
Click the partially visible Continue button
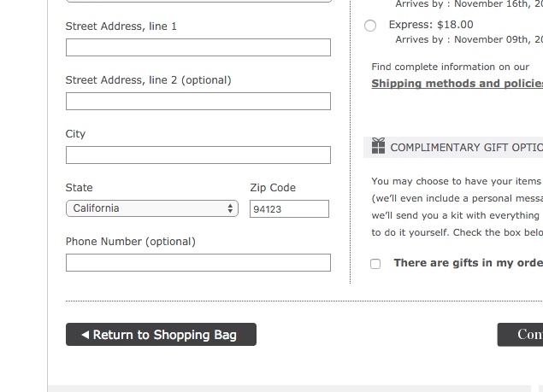point(522,334)
